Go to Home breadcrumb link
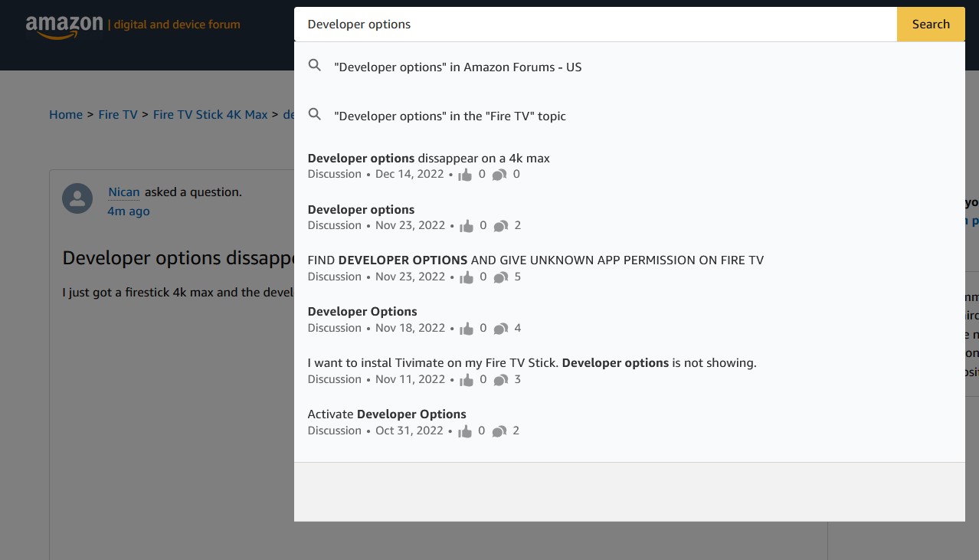The image size is (979, 560). pos(66,115)
